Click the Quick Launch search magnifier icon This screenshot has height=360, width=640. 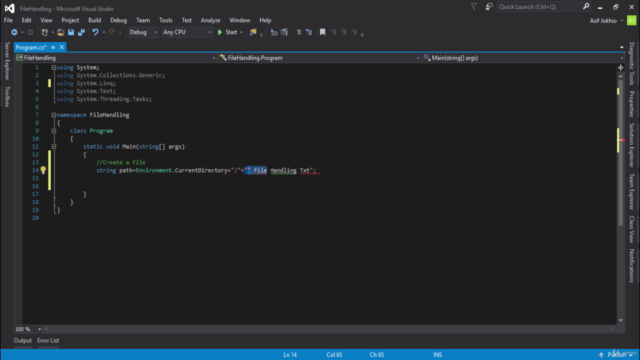tap(586, 7)
